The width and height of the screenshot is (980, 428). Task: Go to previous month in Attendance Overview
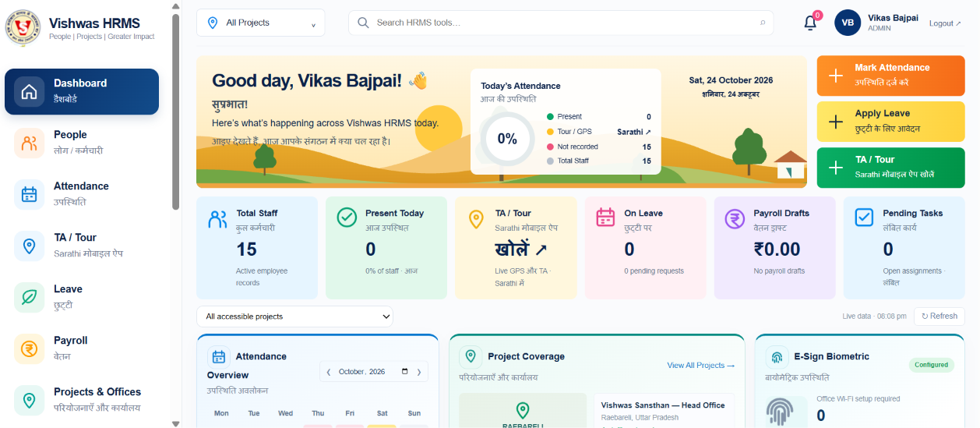(x=328, y=372)
